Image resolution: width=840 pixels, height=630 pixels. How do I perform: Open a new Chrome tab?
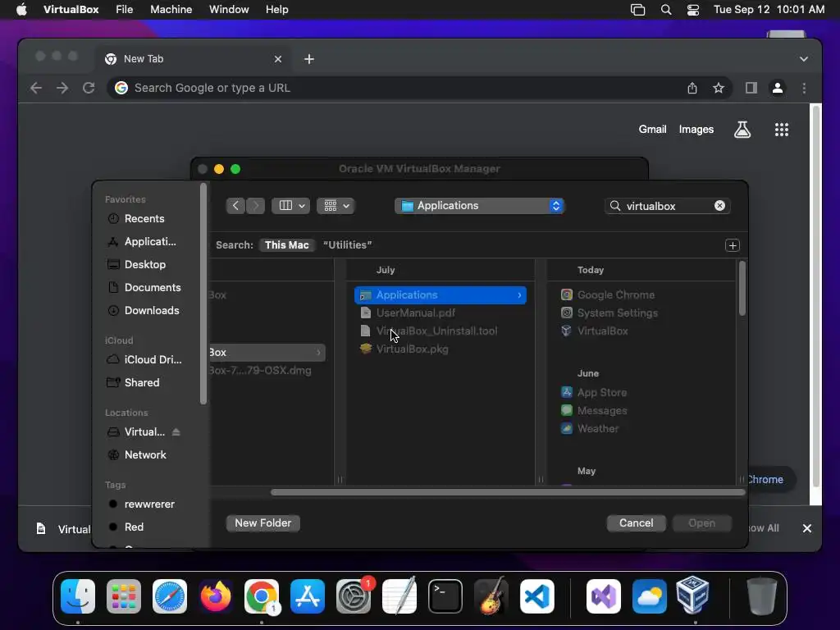(309, 59)
